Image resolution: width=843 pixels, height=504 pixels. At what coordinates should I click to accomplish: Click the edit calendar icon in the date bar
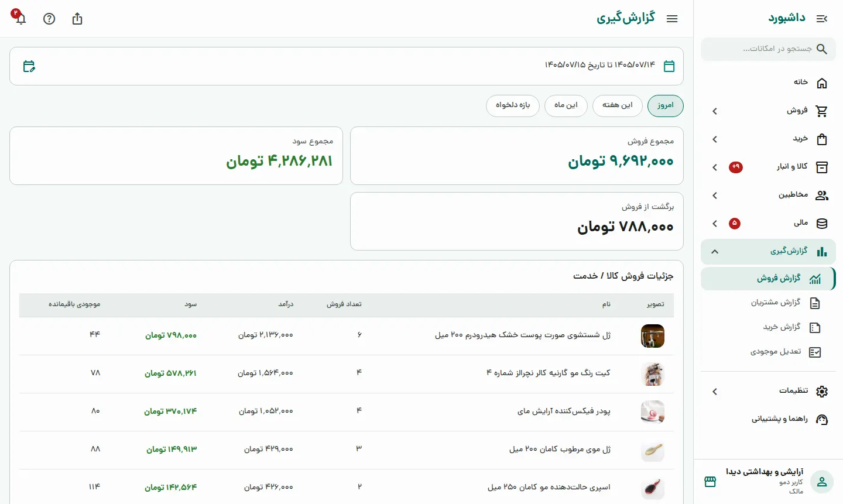tap(29, 66)
